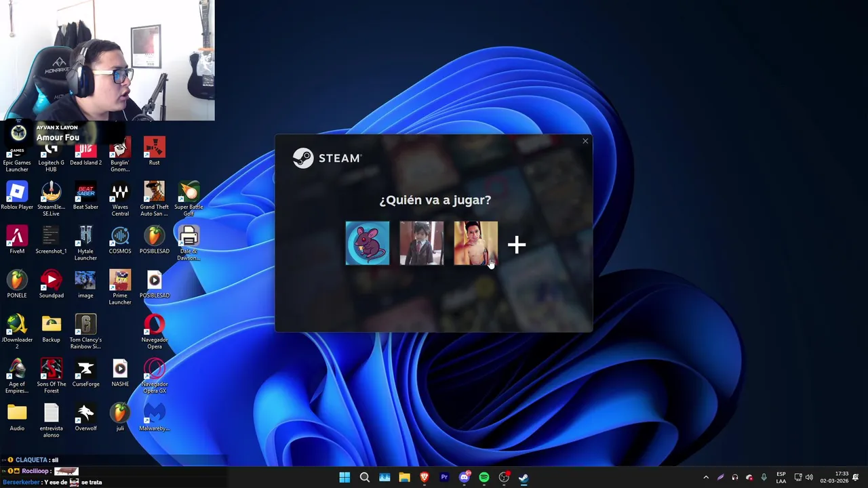The image size is (868, 488).
Task: Close the Steam account picker dialog
Action: (585, 141)
